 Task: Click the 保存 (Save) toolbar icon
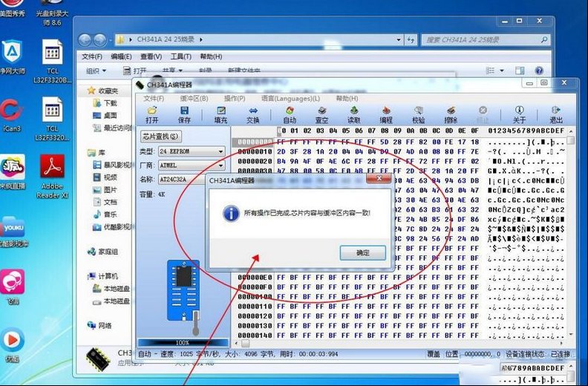pos(184,115)
